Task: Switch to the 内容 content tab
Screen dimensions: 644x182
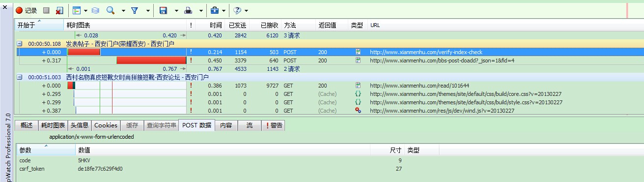Action: click(226, 125)
